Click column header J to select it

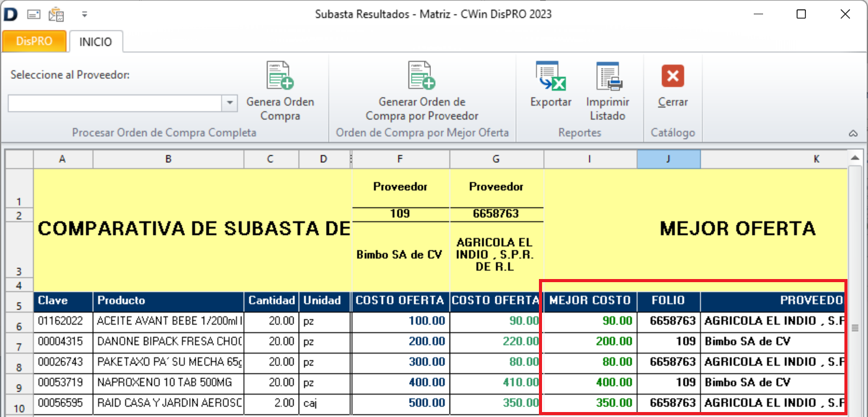click(x=669, y=159)
